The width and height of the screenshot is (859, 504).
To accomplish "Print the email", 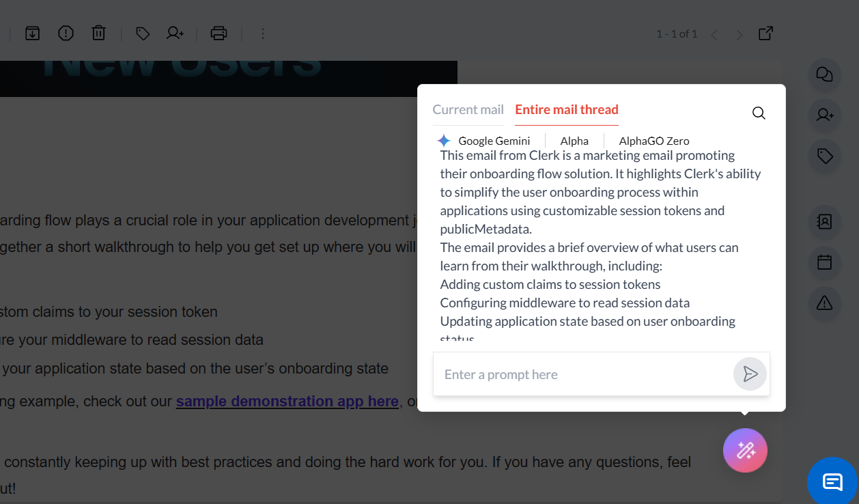I will [x=219, y=33].
